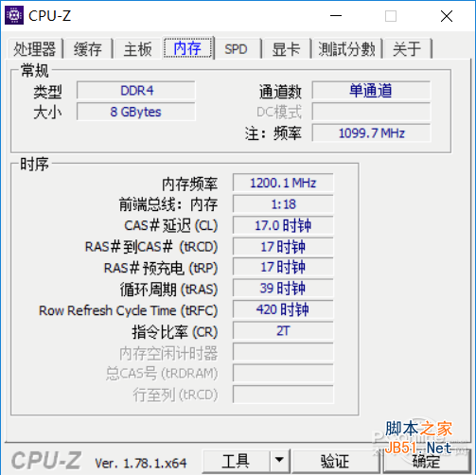This screenshot has width=476, height=475.
Task: Open the 缓存 tab
Action: click(x=88, y=48)
